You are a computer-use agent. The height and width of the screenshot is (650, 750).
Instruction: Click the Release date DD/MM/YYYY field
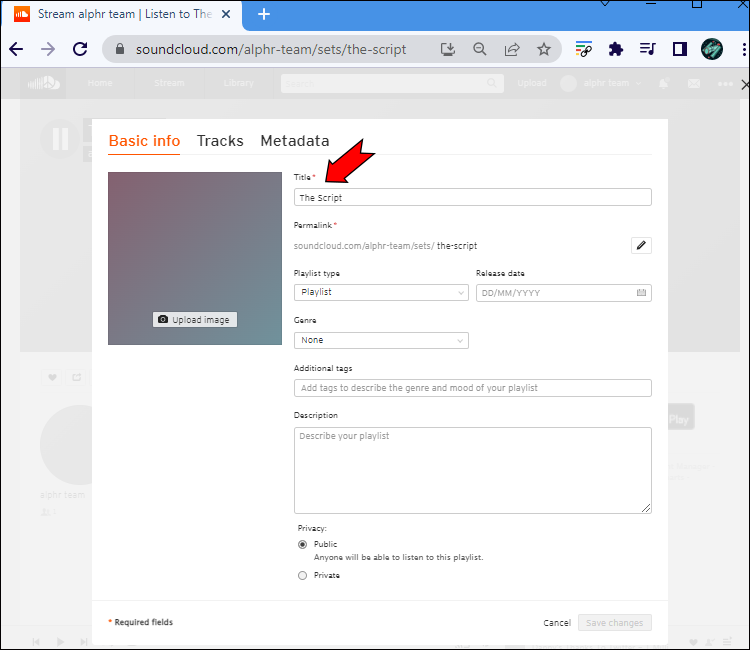tap(563, 293)
